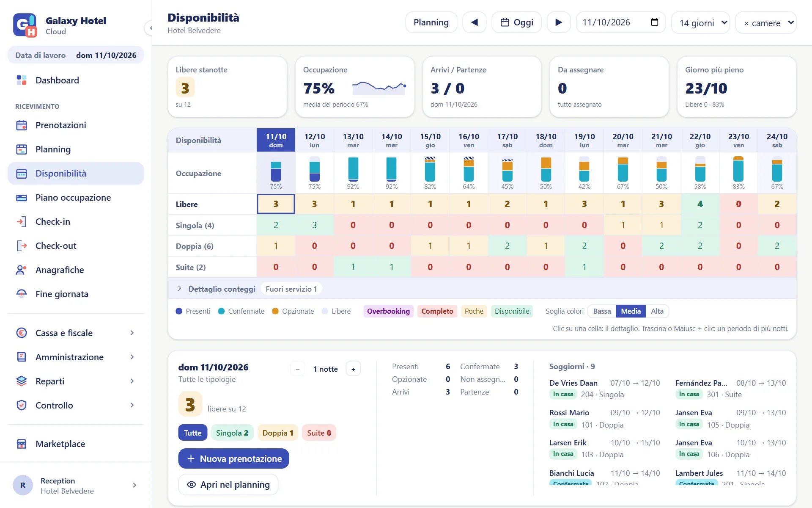Viewport: 812px width, 508px height.
Task: Set color threshold to Alta
Action: coord(657,311)
